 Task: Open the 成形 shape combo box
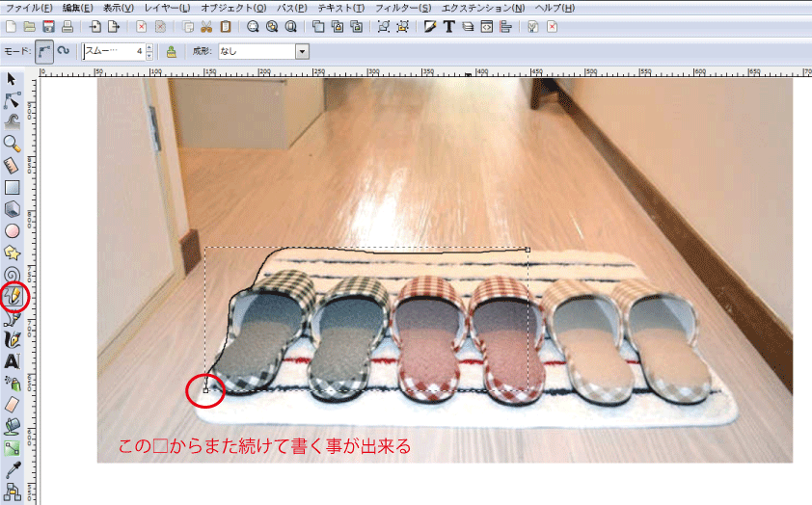coord(263,51)
